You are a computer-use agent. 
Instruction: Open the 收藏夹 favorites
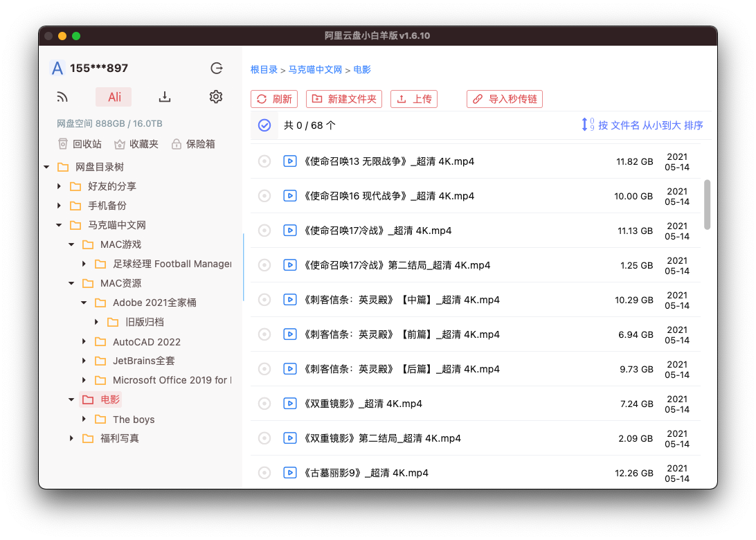pyautogui.click(x=136, y=144)
